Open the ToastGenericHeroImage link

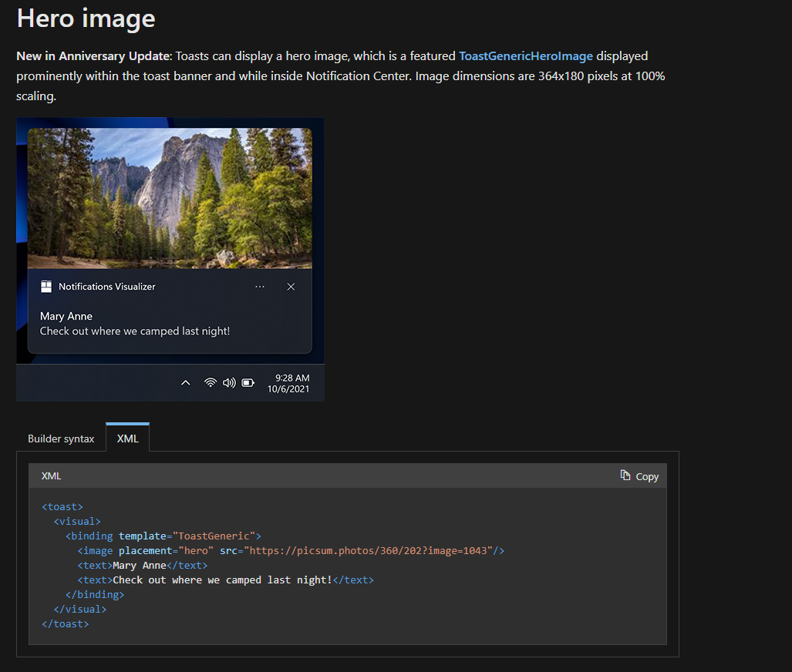coord(526,55)
